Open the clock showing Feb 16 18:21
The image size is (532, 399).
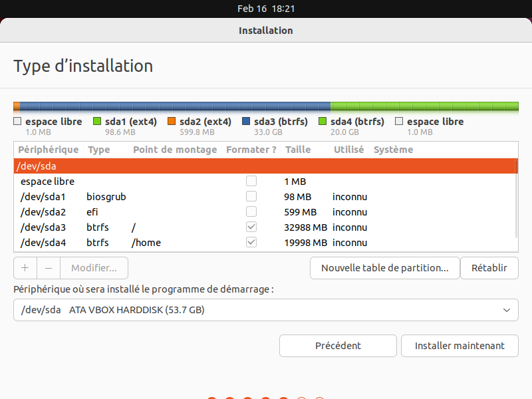point(266,9)
